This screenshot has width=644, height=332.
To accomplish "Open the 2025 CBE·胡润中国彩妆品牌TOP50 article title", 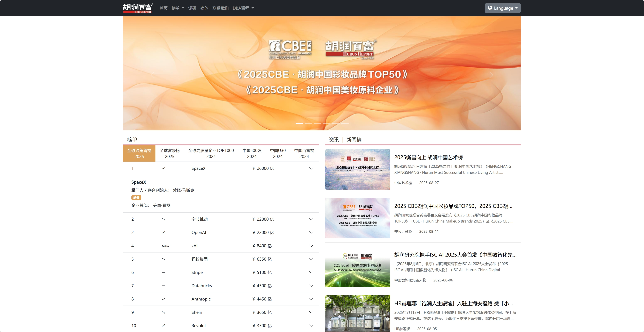I will [x=453, y=206].
